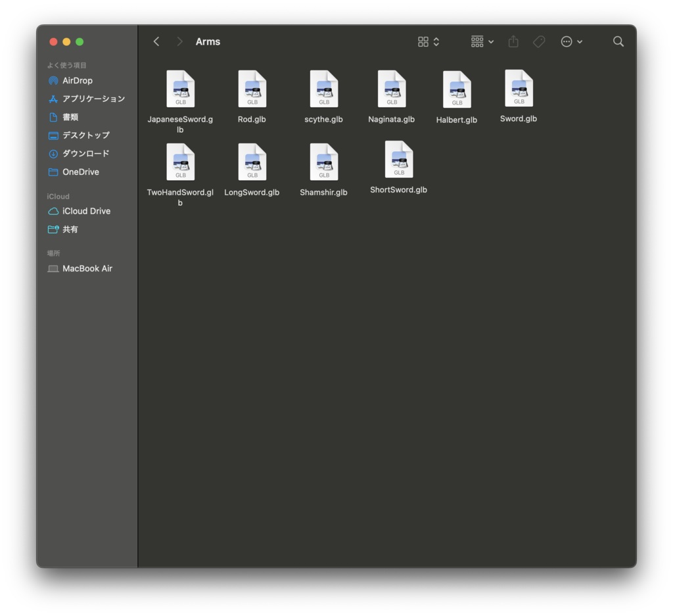Expand the More actions chevron

coord(580,42)
